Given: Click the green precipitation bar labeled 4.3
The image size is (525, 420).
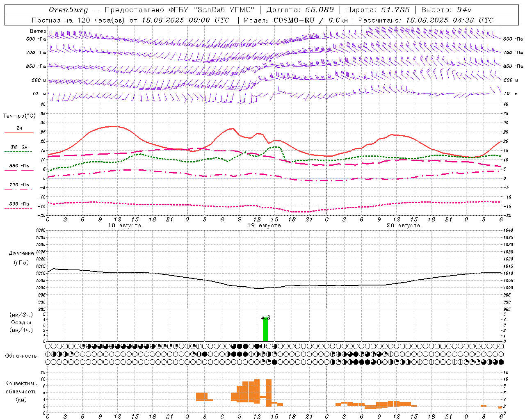Looking at the screenshot, I should click(265, 329).
